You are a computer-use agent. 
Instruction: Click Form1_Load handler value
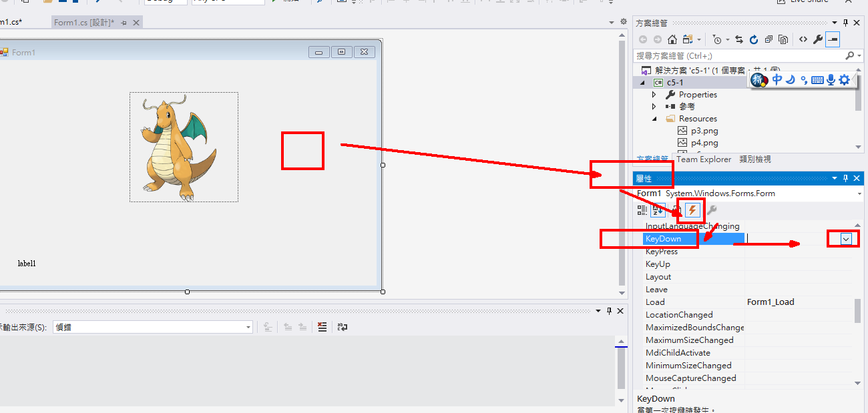[x=771, y=302]
